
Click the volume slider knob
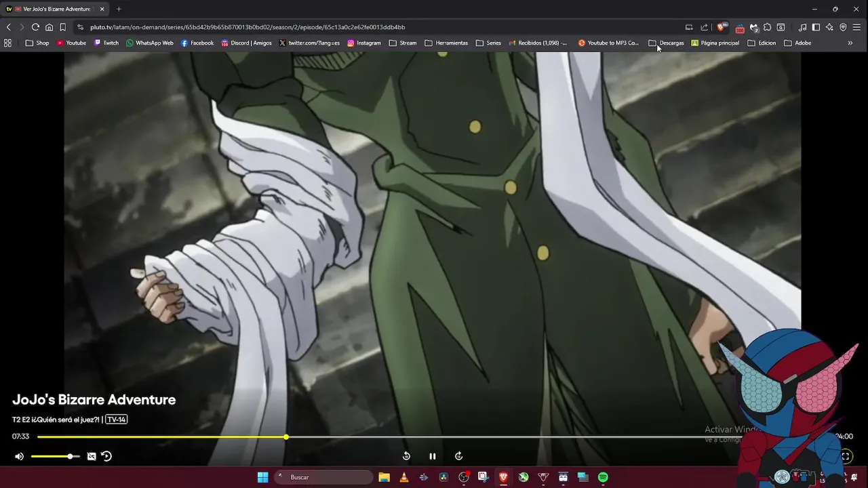tap(70, 456)
